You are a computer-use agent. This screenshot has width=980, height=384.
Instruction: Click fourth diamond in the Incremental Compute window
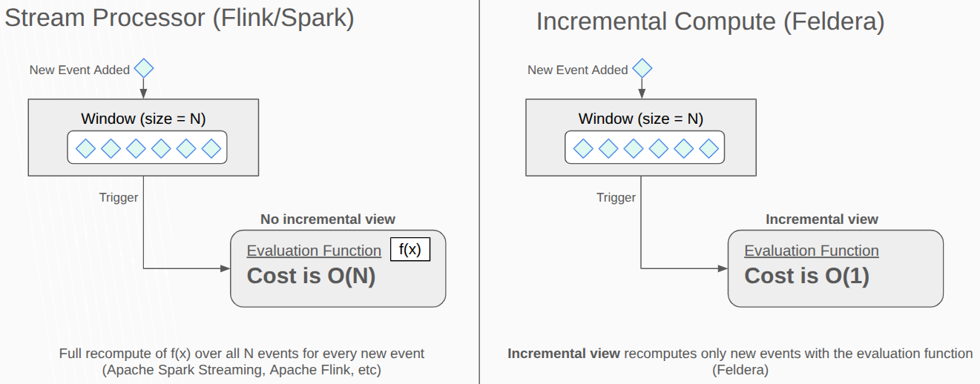click(x=659, y=148)
